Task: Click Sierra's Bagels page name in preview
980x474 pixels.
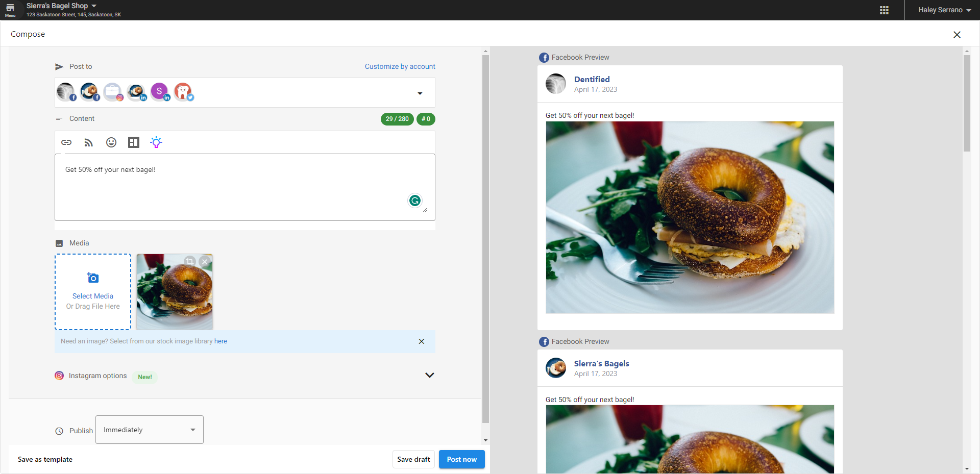Action: coord(601,363)
